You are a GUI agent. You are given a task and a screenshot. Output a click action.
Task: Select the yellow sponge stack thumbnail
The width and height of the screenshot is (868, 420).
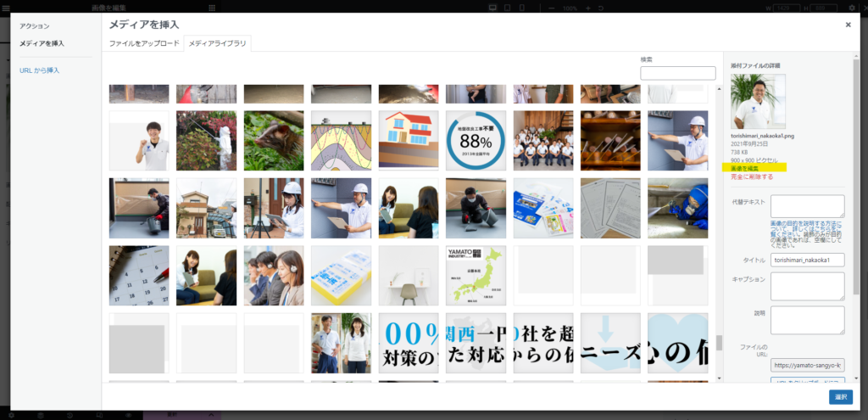pos(341,276)
